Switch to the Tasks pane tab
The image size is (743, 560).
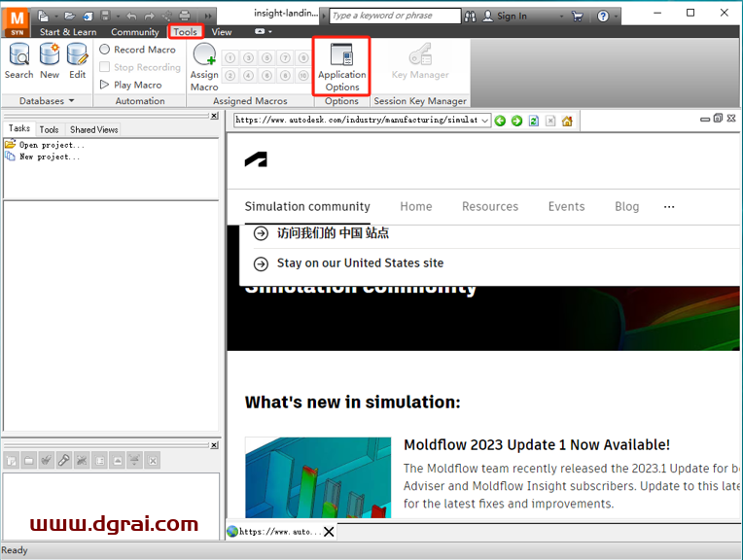click(18, 128)
